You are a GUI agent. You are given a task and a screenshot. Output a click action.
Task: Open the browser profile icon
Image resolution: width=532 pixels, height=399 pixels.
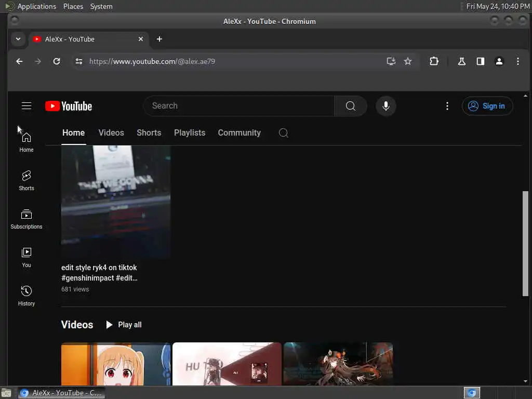[499, 61]
